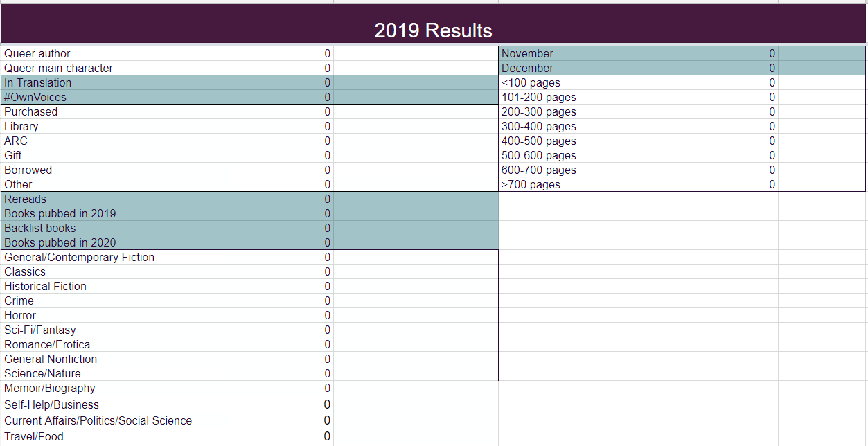
Task: Select the 0 count beside Romance/Erotica
Action: click(281, 344)
